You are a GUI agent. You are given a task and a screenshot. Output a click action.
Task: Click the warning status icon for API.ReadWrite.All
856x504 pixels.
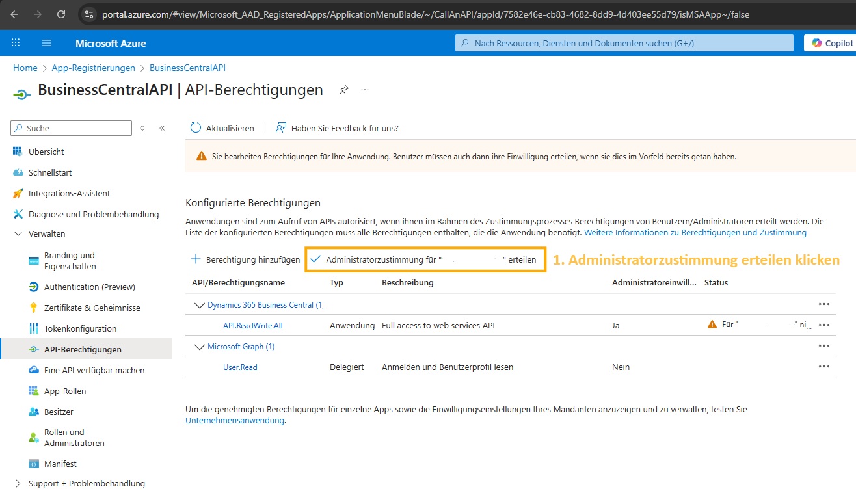tap(712, 325)
